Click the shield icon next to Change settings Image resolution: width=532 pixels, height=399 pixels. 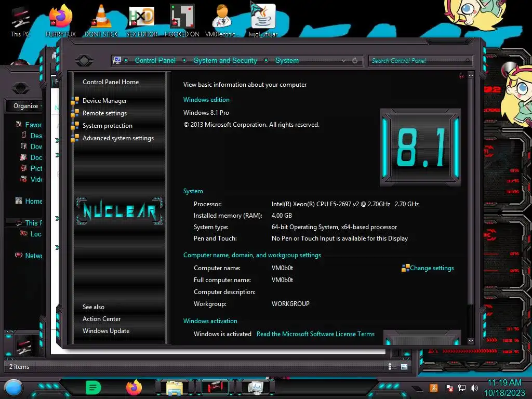click(405, 269)
